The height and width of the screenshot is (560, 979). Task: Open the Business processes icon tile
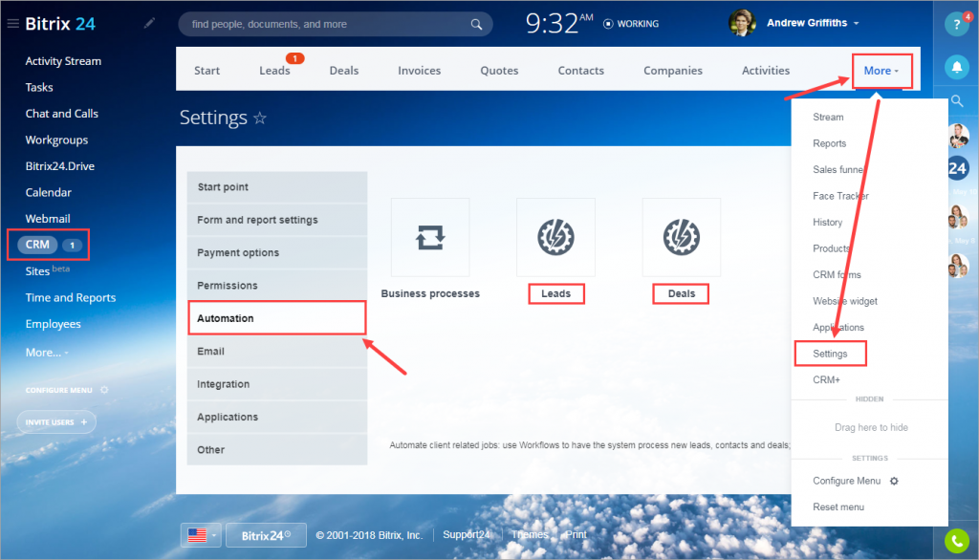(x=430, y=237)
